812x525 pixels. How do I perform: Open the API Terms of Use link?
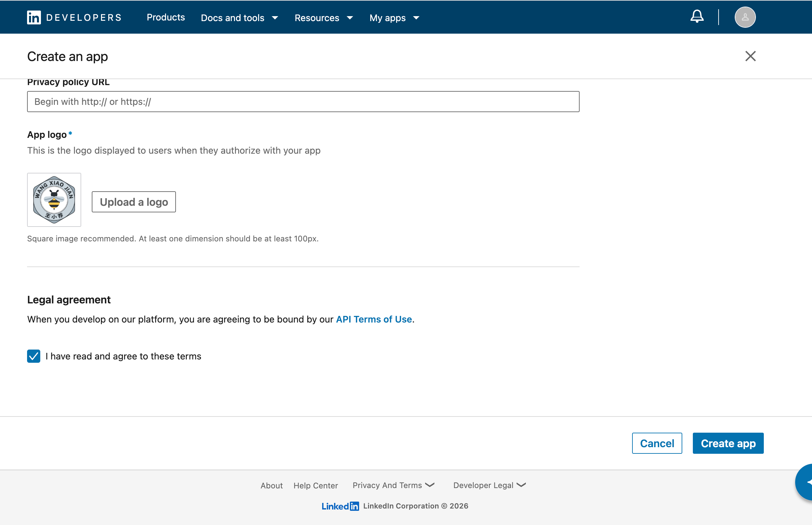pos(374,319)
